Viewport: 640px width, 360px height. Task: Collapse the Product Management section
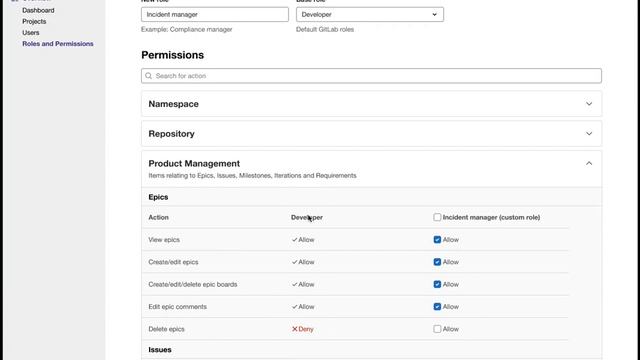tap(589, 163)
